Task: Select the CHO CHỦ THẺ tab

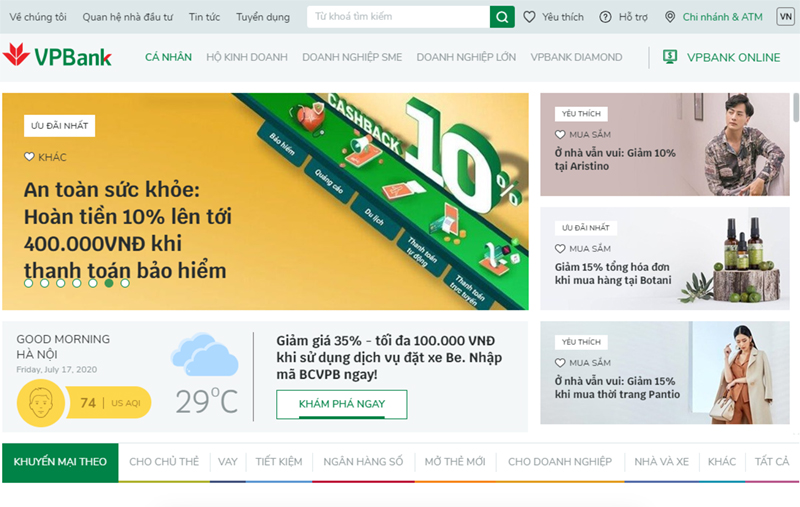Action: 164,462
